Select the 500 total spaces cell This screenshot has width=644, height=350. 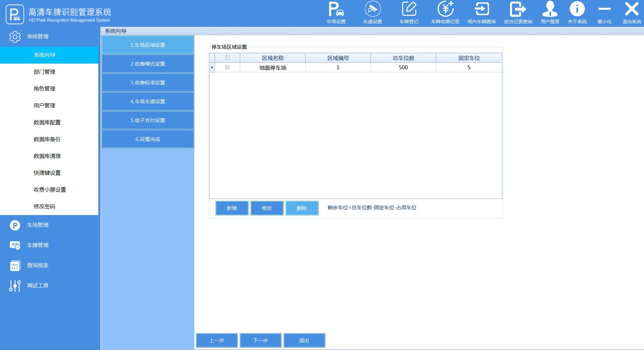point(404,68)
